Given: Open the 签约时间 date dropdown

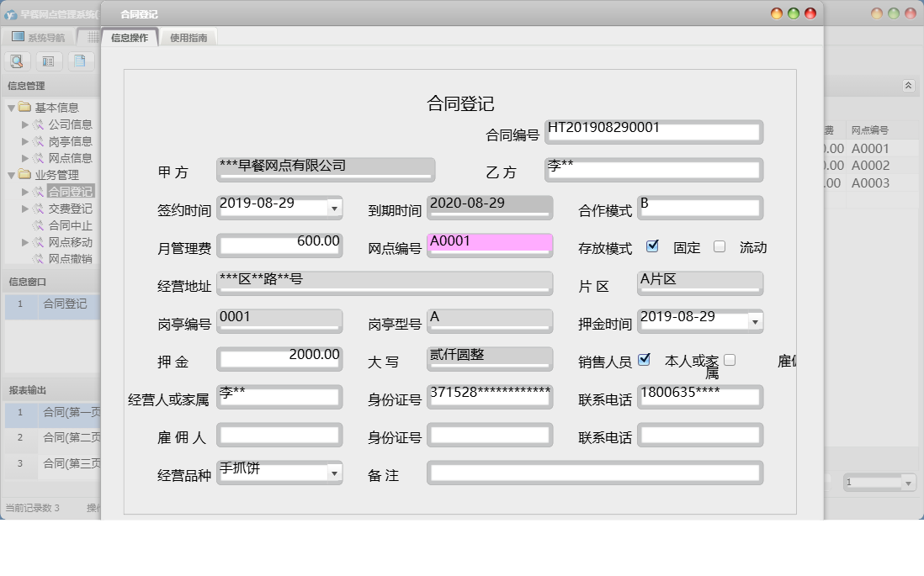Looking at the screenshot, I should (334, 208).
